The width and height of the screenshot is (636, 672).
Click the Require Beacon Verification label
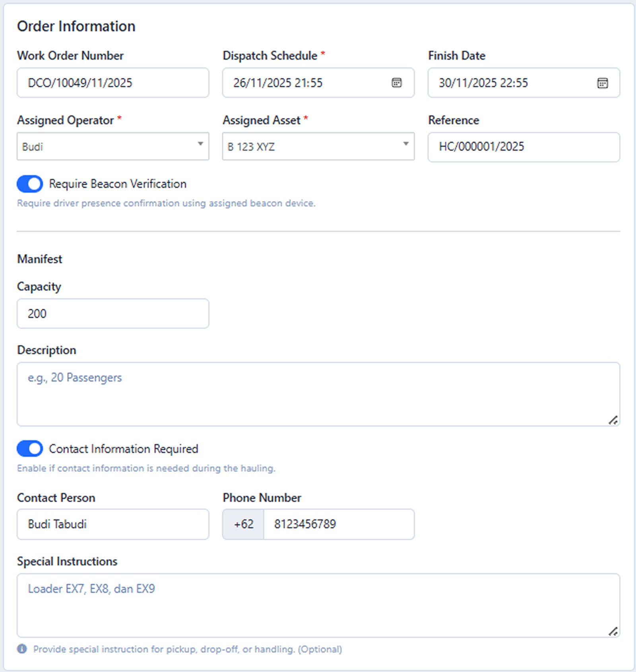click(118, 184)
